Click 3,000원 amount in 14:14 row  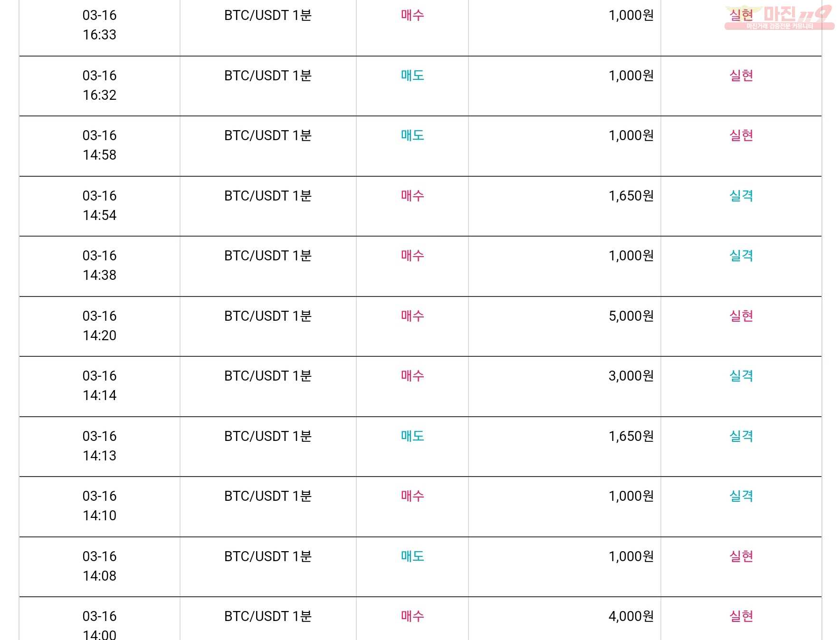click(x=631, y=376)
